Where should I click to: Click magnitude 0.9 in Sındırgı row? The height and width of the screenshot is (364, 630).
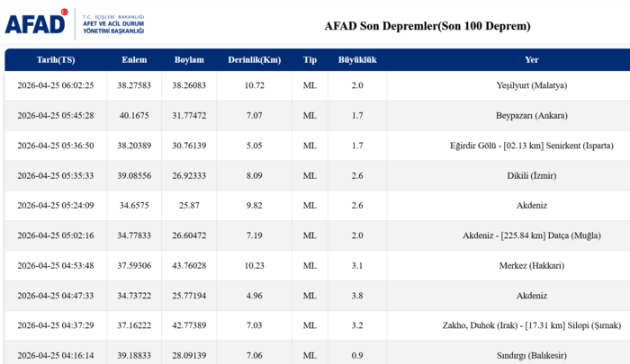coord(357,356)
